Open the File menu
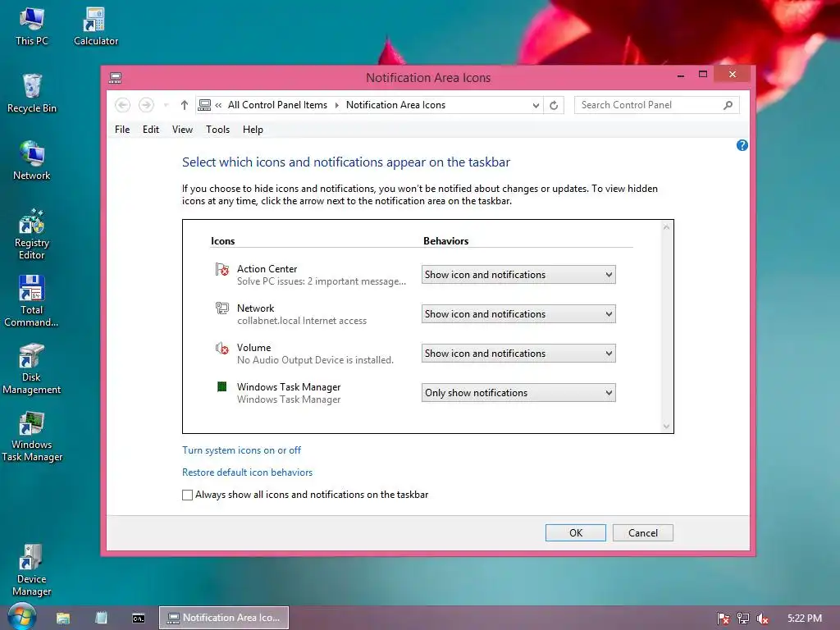This screenshot has height=630, width=840. [x=122, y=130]
